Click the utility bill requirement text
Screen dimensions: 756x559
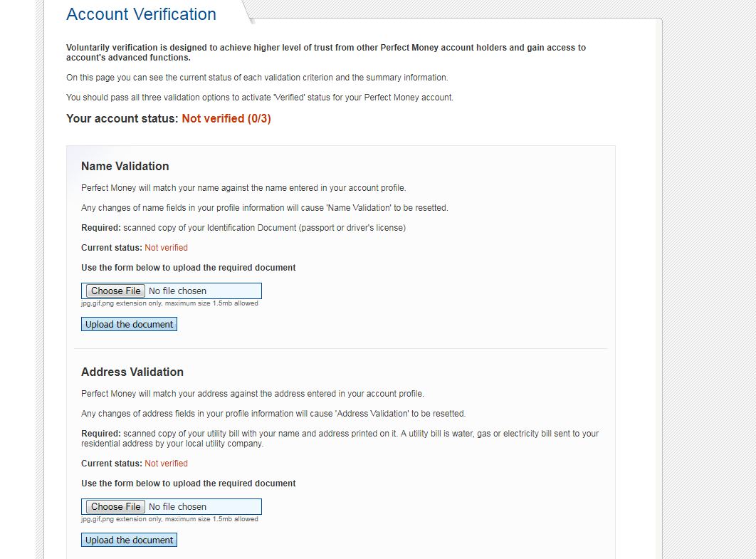click(340, 439)
